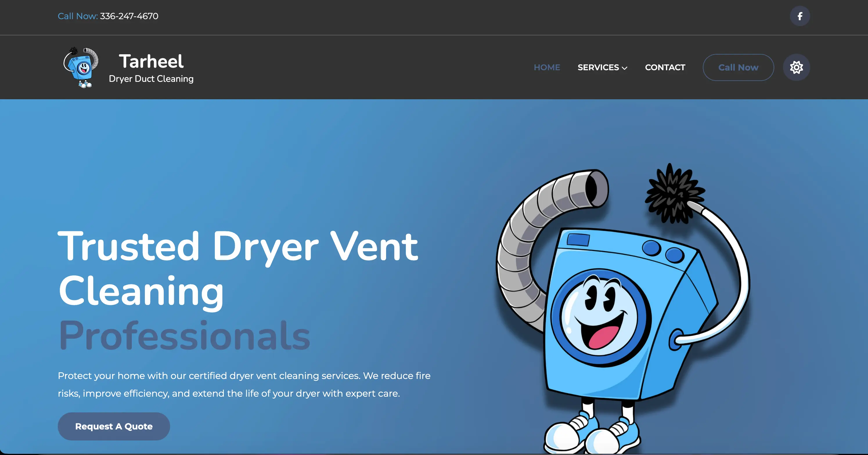Click the Tarheel site title
868x455 pixels.
[151, 61]
